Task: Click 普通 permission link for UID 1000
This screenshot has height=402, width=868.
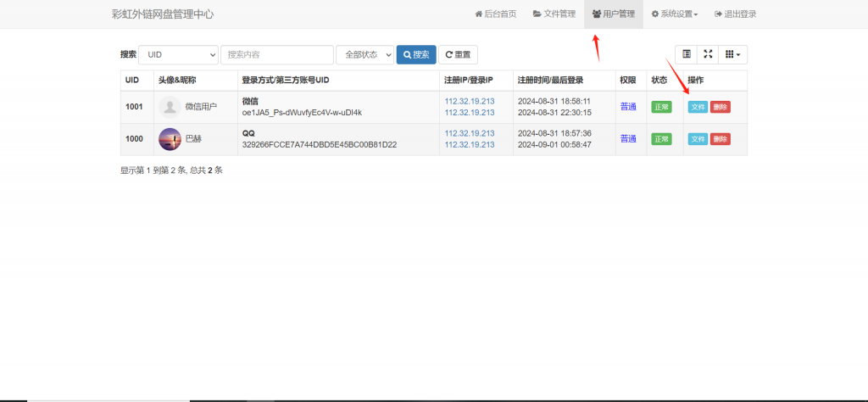Action: (x=628, y=139)
